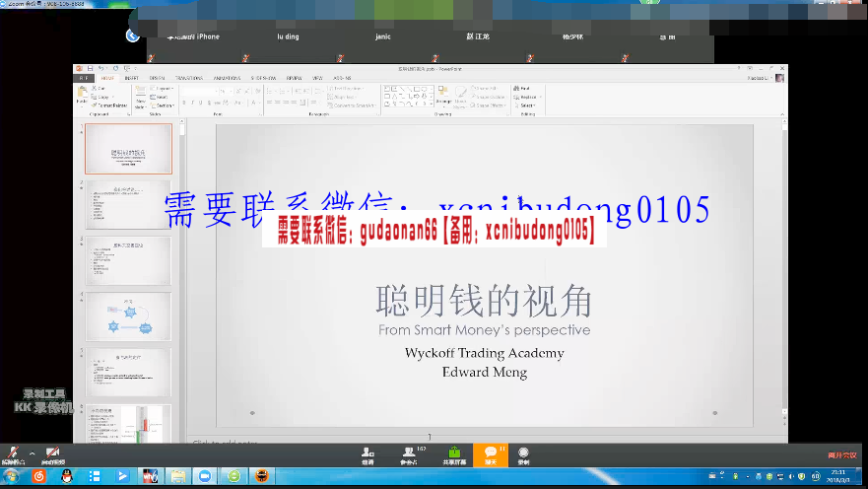868x489 pixels.
Task: Click the Arrange button
Action: 443,97
